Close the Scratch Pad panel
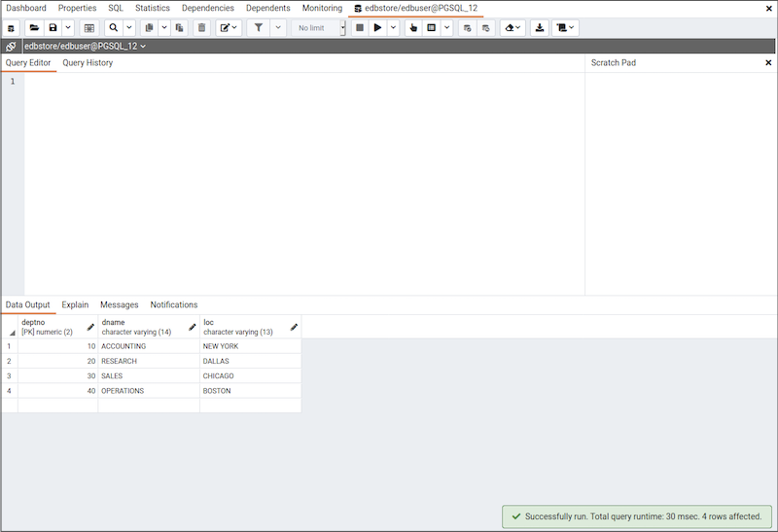This screenshot has height=532, width=778. [768, 62]
